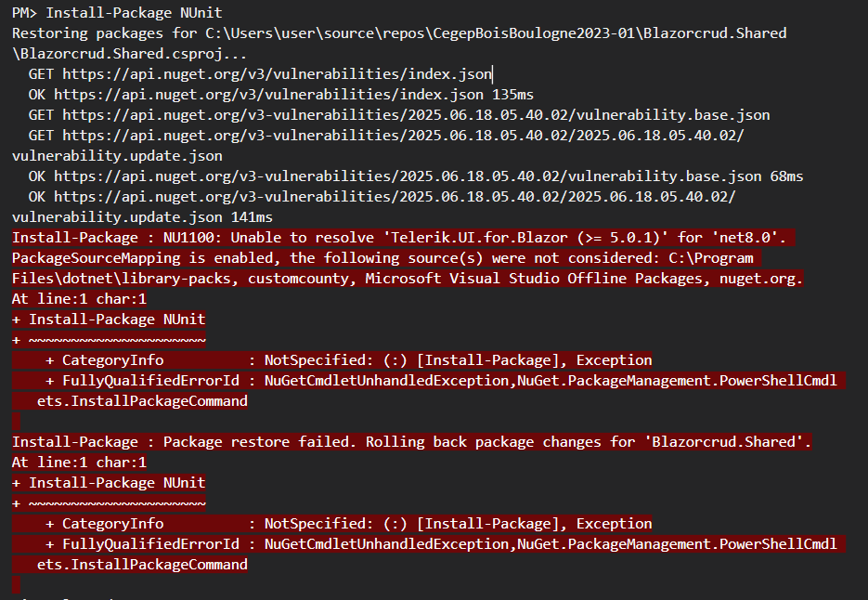Click the Restoring packages path line
Screen dimensions: 868x600
(x=399, y=33)
